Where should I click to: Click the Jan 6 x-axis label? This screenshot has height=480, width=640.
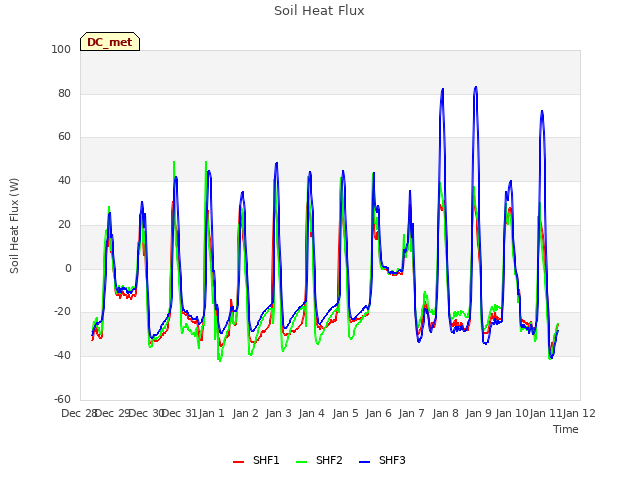point(379,413)
